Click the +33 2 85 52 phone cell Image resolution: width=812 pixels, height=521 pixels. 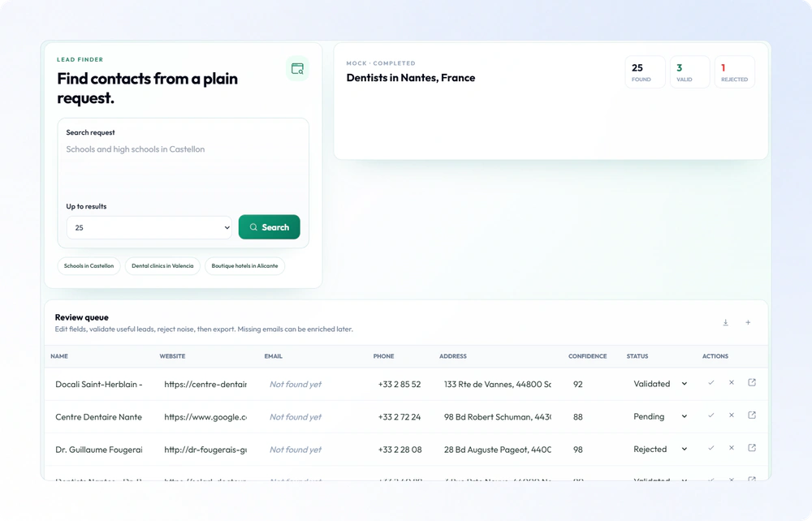(400, 385)
